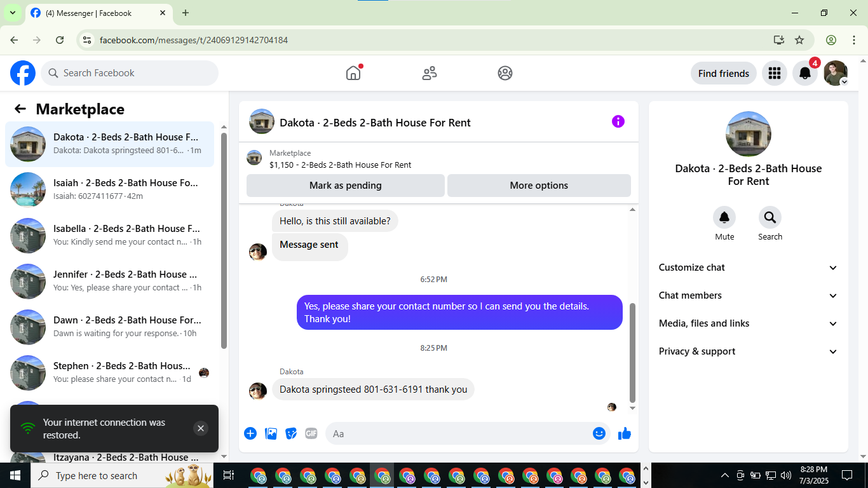The image size is (868, 488).
Task: Search in conversation magnifier icon
Action: point(770,217)
